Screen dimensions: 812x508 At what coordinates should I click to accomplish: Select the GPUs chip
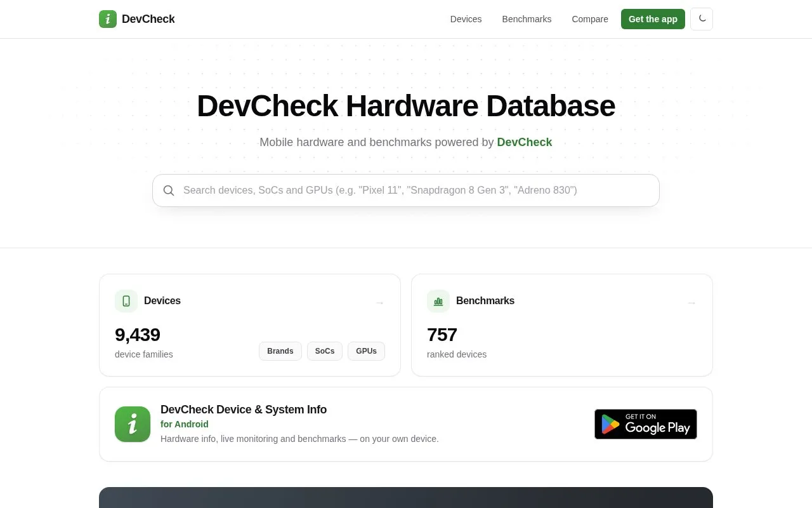366,351
